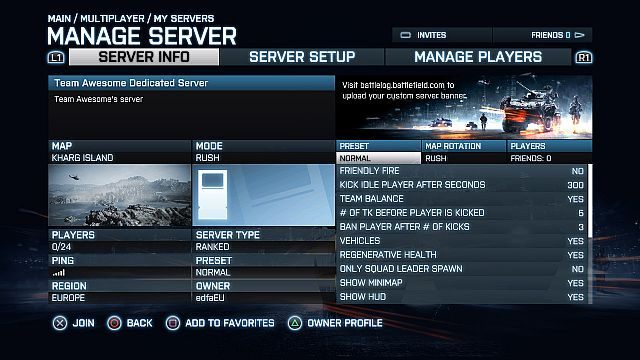Open the Map Rotation column

(464, 146)
